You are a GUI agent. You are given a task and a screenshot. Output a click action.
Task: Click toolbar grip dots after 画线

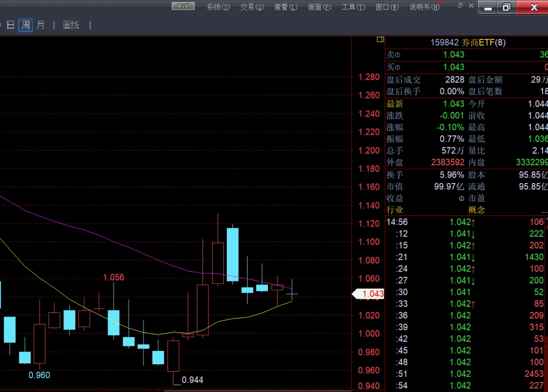tap(90, 25)
